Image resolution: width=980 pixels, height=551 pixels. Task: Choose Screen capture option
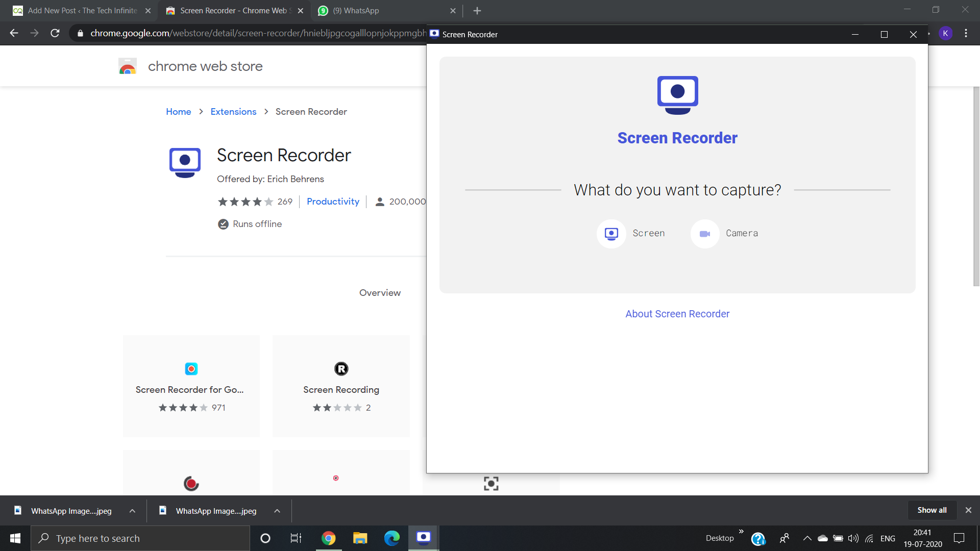point(631,234)
